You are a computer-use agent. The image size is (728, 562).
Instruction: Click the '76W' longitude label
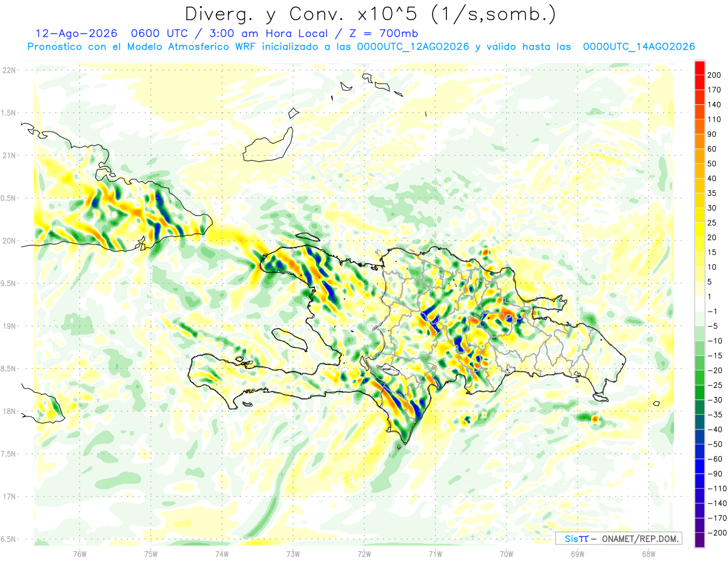pyautogui.click(x=79, y=554)
